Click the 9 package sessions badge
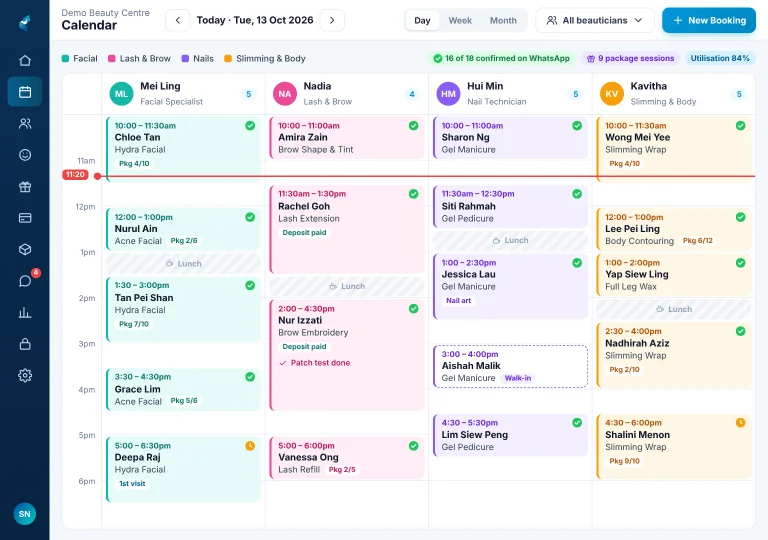The image size is (768, 540). [x=630, y=58]
